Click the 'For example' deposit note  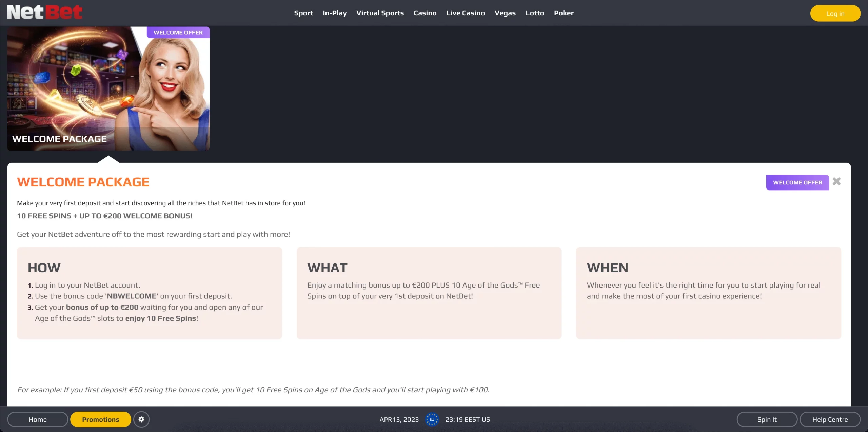pos(253,390)
